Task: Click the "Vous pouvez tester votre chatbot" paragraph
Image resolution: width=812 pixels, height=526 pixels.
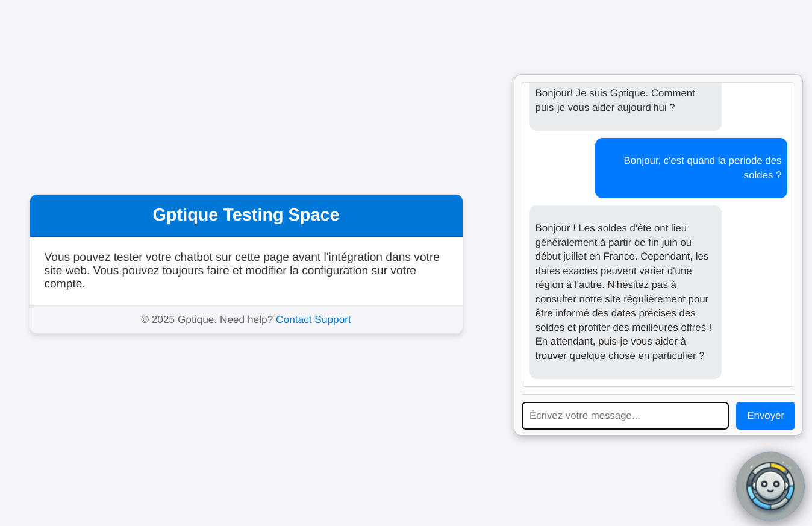Action: (246, 271)
